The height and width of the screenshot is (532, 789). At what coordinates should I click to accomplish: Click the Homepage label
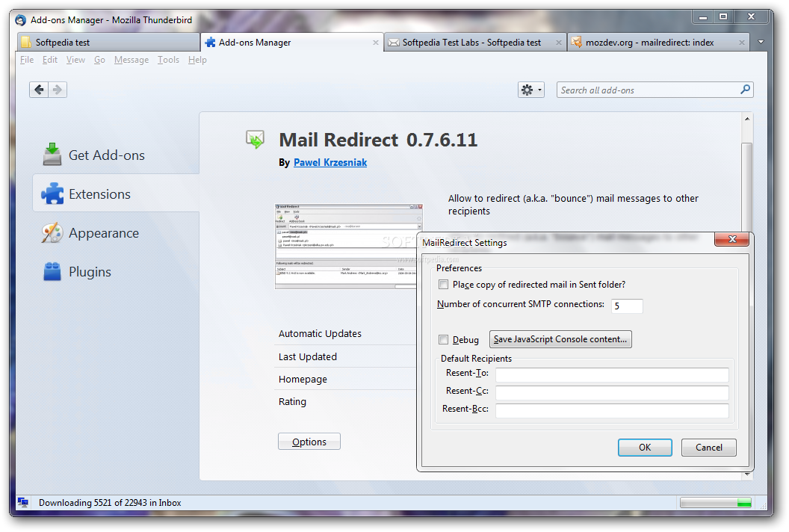(303, 380)
